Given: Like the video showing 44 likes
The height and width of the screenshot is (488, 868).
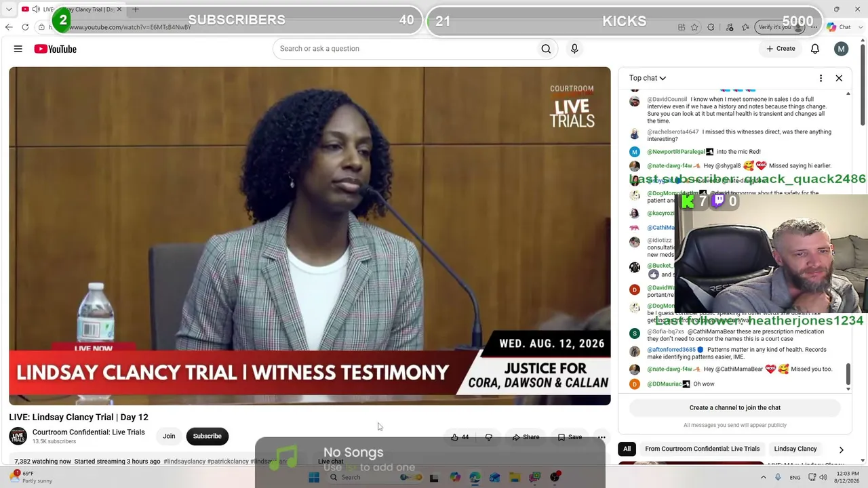Looking at the screenshot, I should tap(460, 437).
